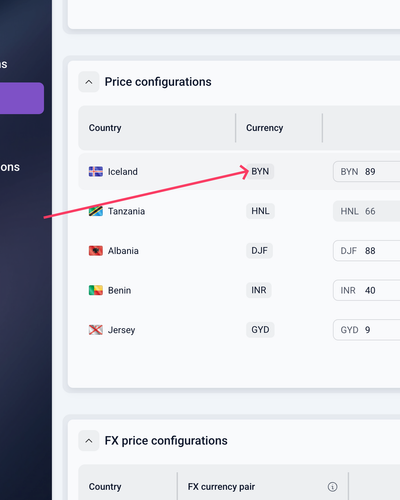This screenshot has height=500, width=400.
Task: Click the Benin flag icon
Action: (x=96, y=290)
